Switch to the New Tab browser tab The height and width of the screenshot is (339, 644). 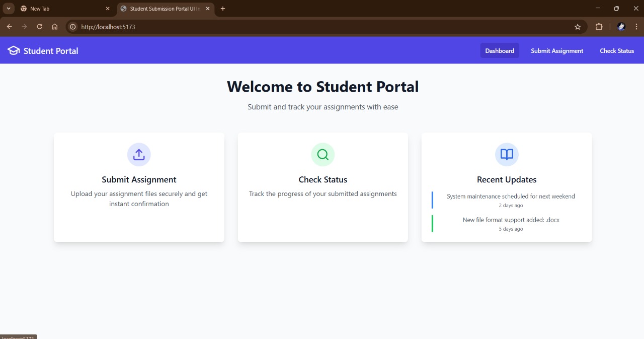point(60,8)
